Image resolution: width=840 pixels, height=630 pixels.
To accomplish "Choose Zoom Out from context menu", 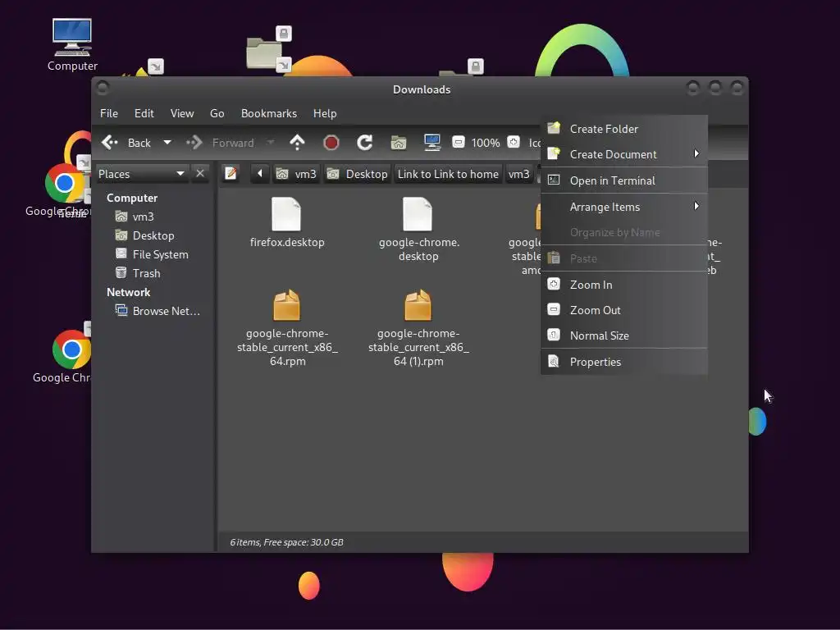I will point(624,310).
